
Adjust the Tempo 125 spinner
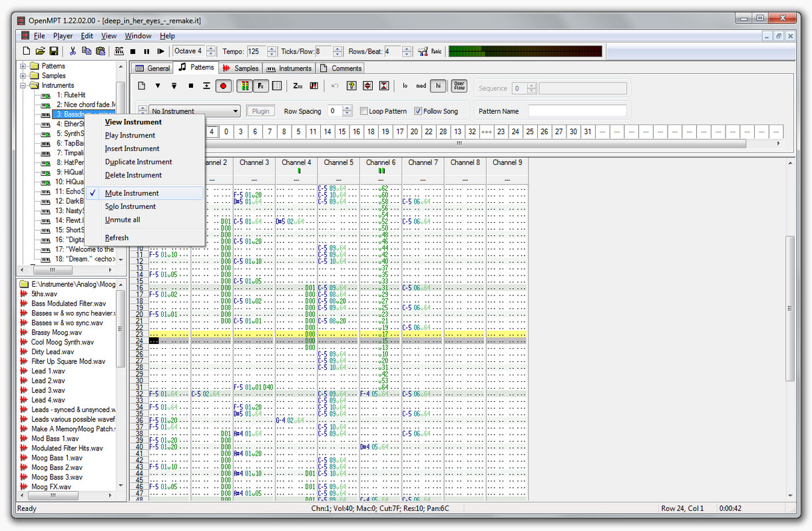coord(272,51)
